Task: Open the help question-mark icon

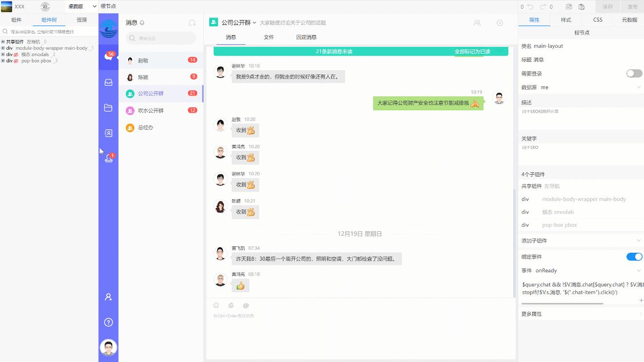Action: pos(108,322)
